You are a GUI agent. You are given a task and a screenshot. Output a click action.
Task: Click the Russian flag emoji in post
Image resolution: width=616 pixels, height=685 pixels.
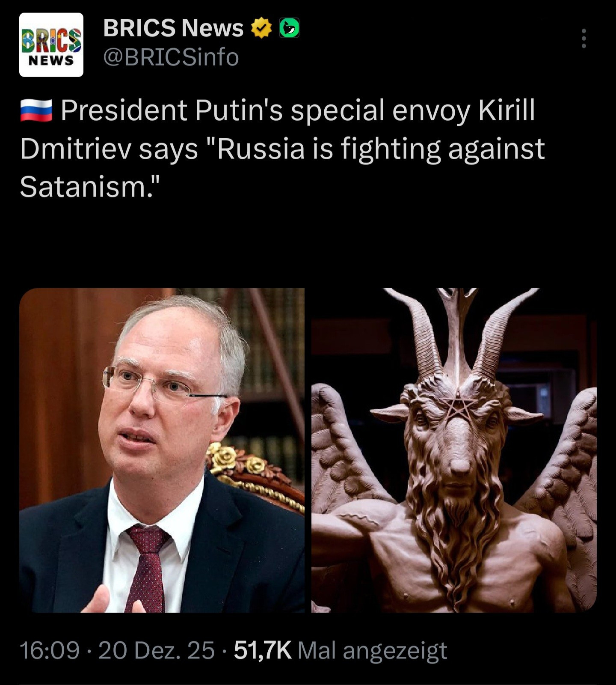(x=36, y=110)
